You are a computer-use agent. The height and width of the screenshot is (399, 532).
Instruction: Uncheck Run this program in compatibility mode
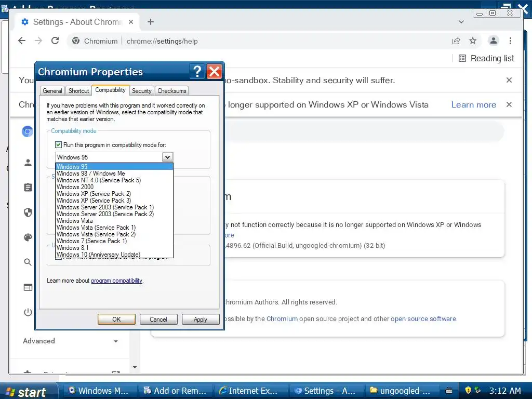point(58,145)
